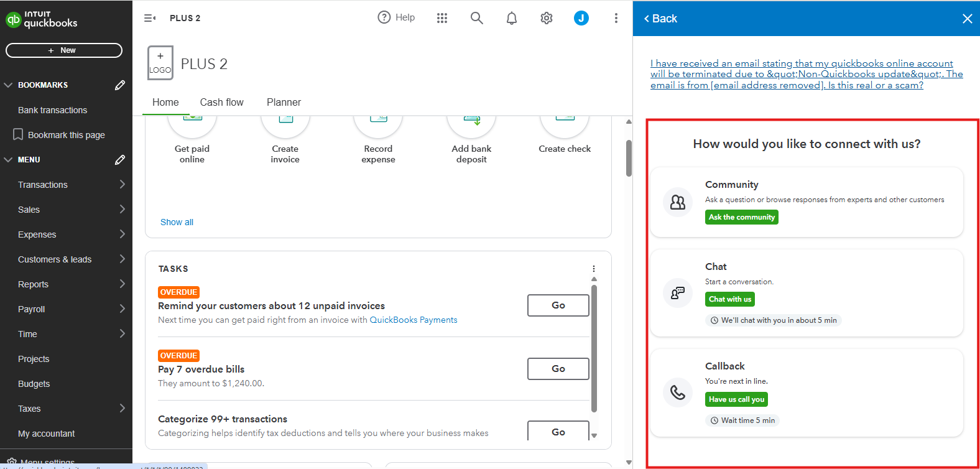Click the Community people icon
Screen dimensions: 980x469
[678, 202]
